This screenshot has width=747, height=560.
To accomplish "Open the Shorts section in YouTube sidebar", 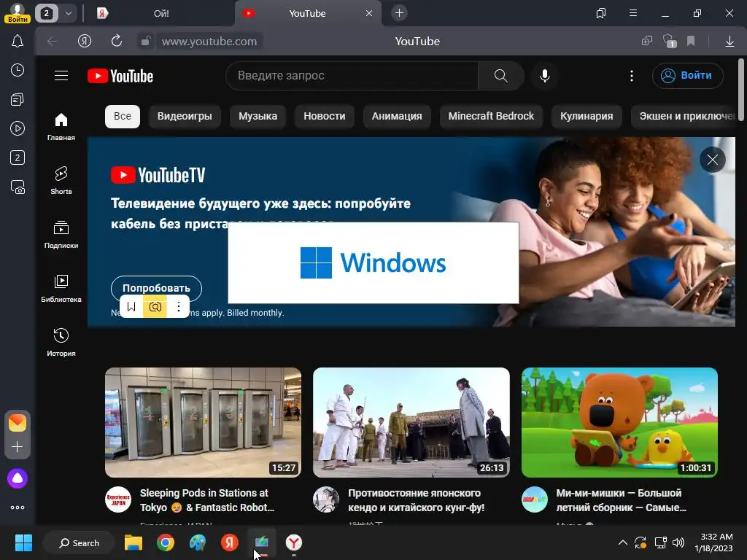I will click(x=61, y=180).
